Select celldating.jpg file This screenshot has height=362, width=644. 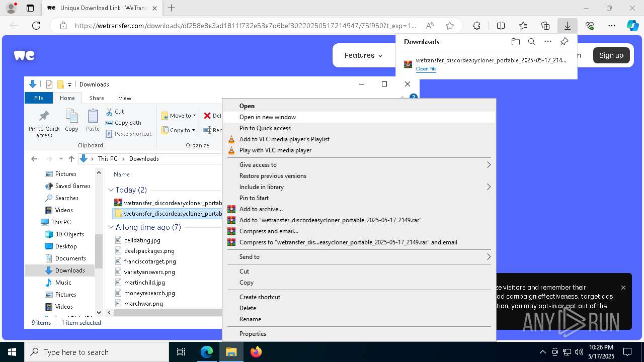click(142, 240)
